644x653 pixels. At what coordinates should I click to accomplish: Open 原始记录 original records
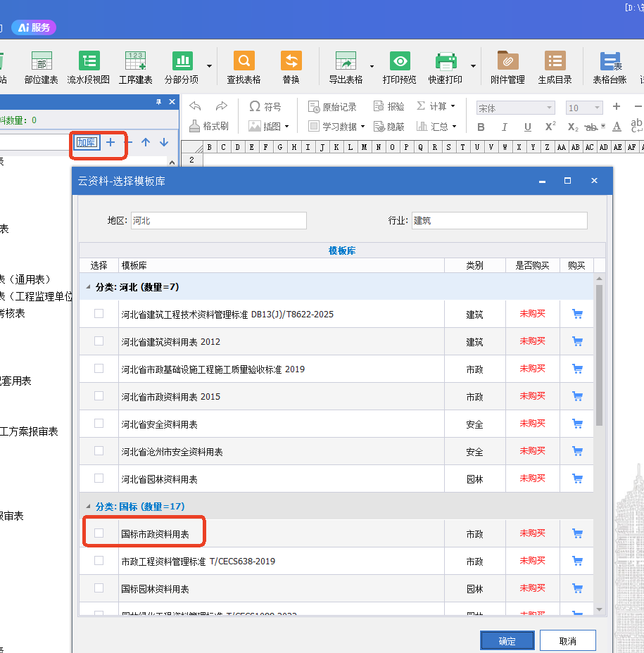tap(332, 107)
